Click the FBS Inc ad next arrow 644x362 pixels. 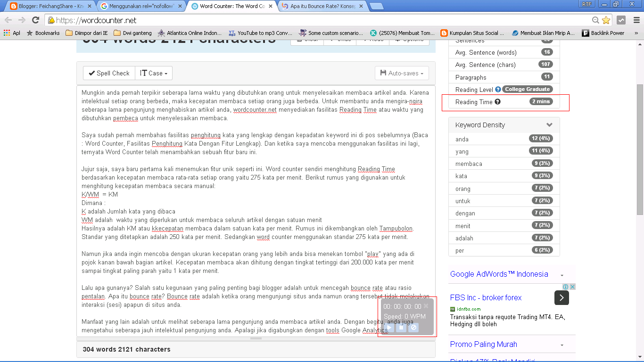click(561, 298)
